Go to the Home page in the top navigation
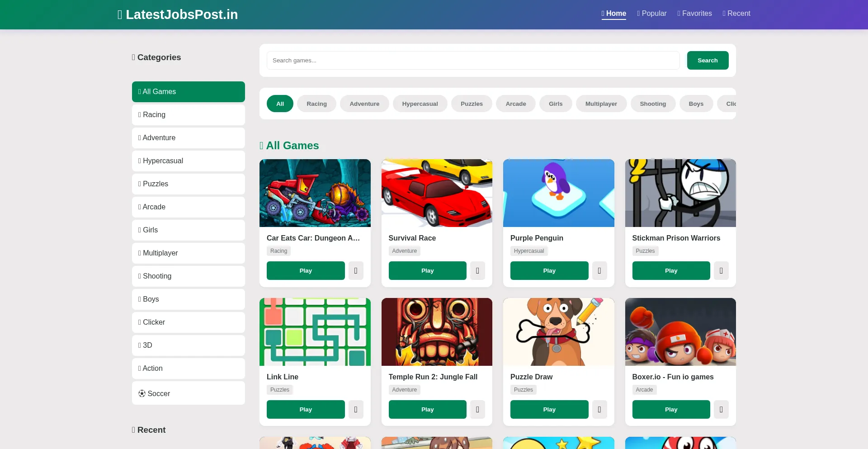 coord(613,14)
